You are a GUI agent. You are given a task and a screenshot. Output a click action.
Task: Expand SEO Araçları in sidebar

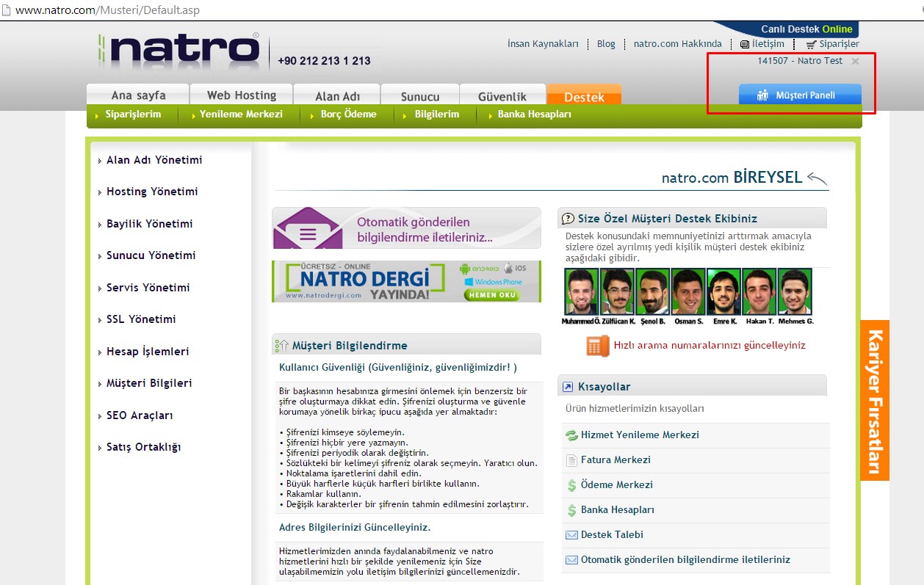point(140,415)
